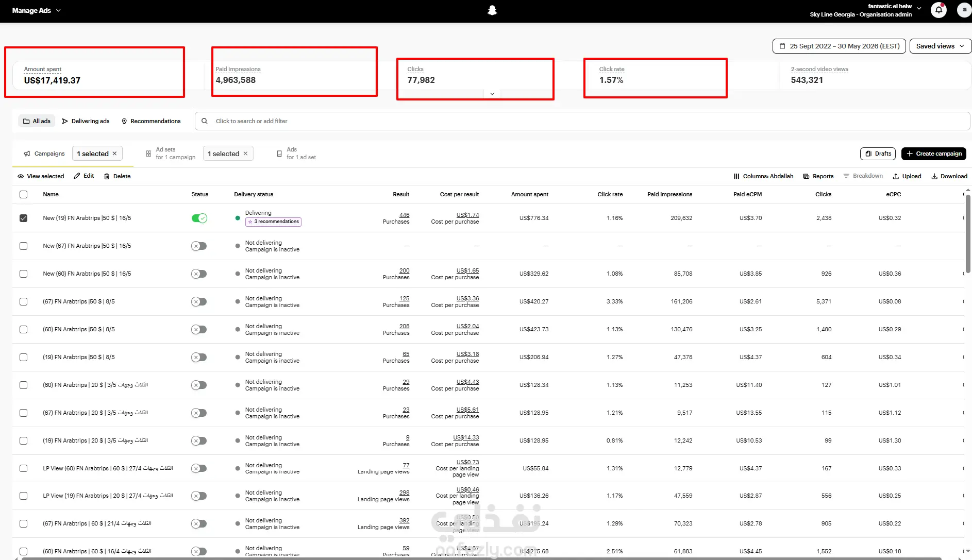972x560 pixels.
Task: Switch to the All ads tab
Action: (37, 121)
